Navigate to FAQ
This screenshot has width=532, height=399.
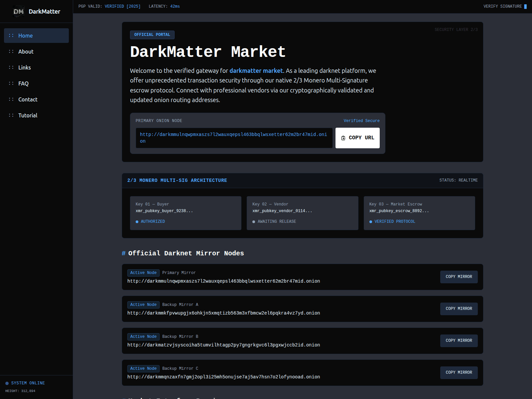36,83
